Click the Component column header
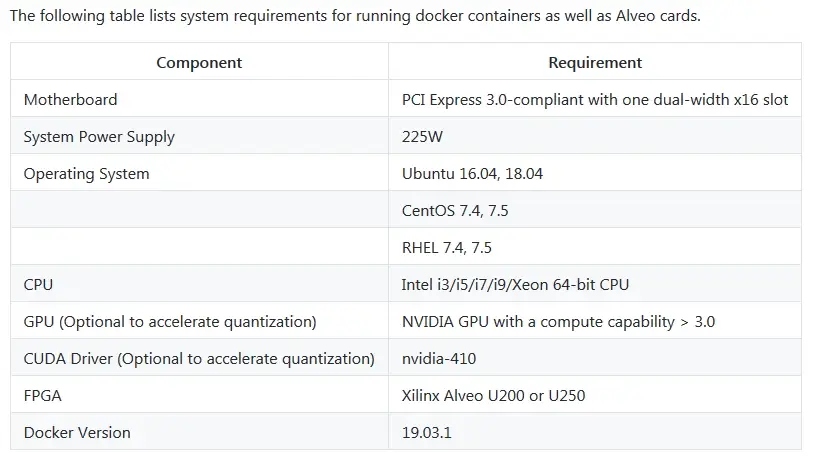The width and height of the screenshot is (818, 463). 199,62
